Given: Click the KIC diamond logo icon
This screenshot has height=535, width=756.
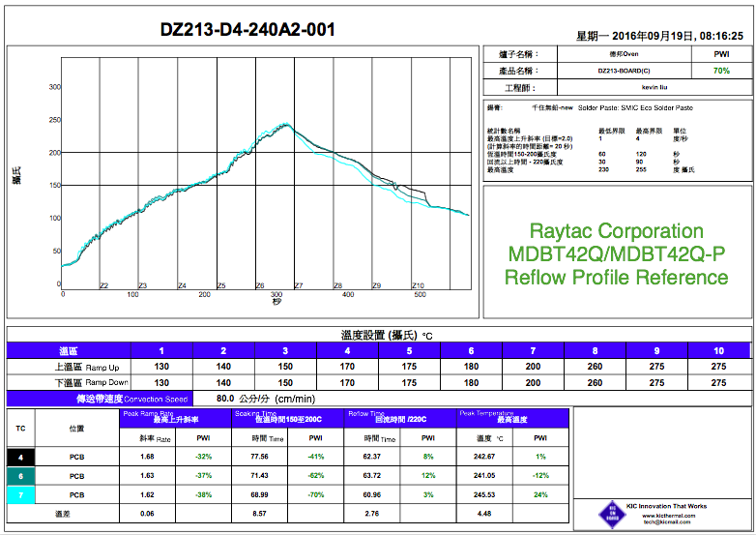Looking at the screenshot, I should tap(612, 515).
